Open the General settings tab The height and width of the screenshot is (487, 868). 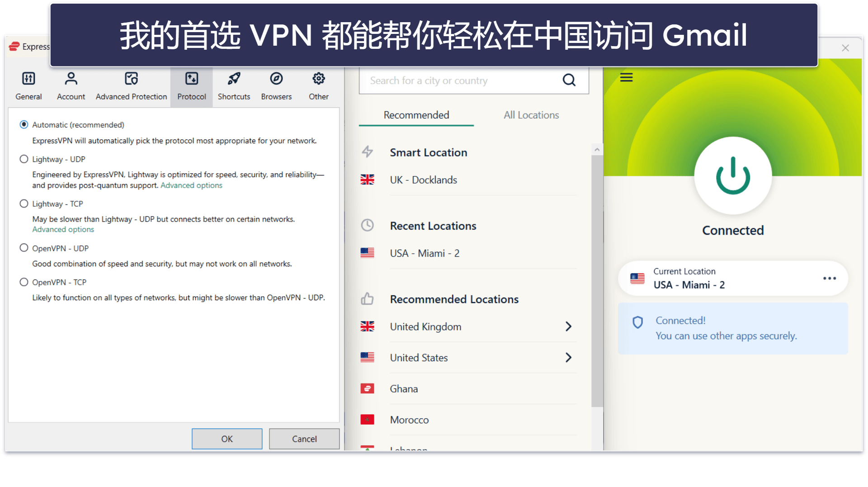tap(28, 86)
